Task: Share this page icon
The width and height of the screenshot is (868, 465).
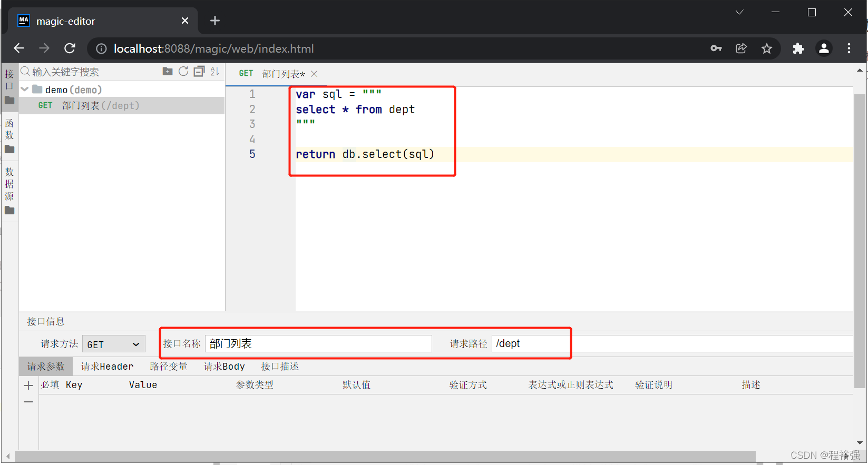Action: pos(742,48)
